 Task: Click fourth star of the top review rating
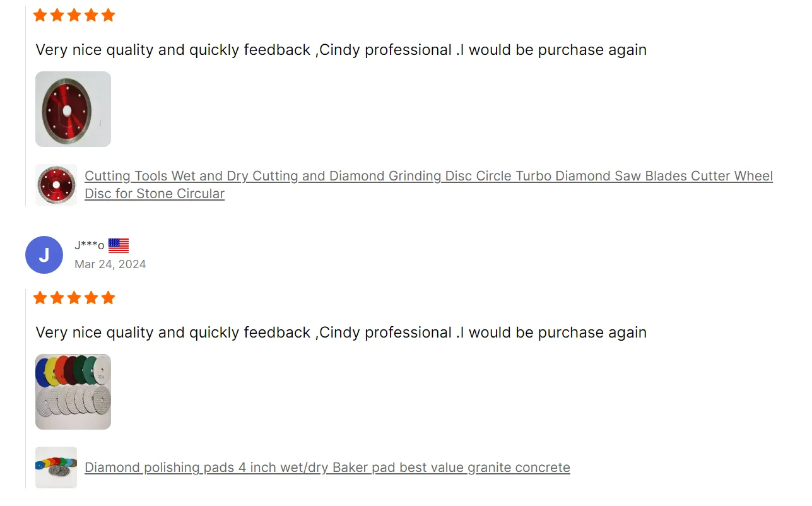[91, 15]
